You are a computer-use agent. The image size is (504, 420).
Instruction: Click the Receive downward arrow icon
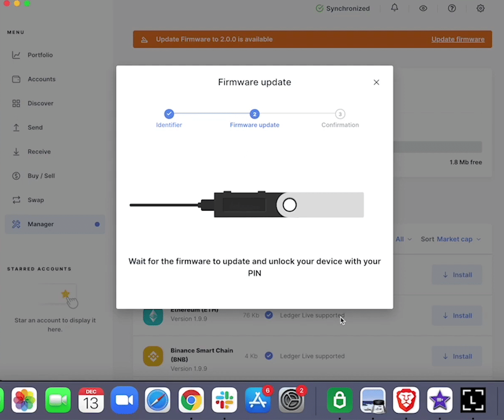(x=16, y=152)
